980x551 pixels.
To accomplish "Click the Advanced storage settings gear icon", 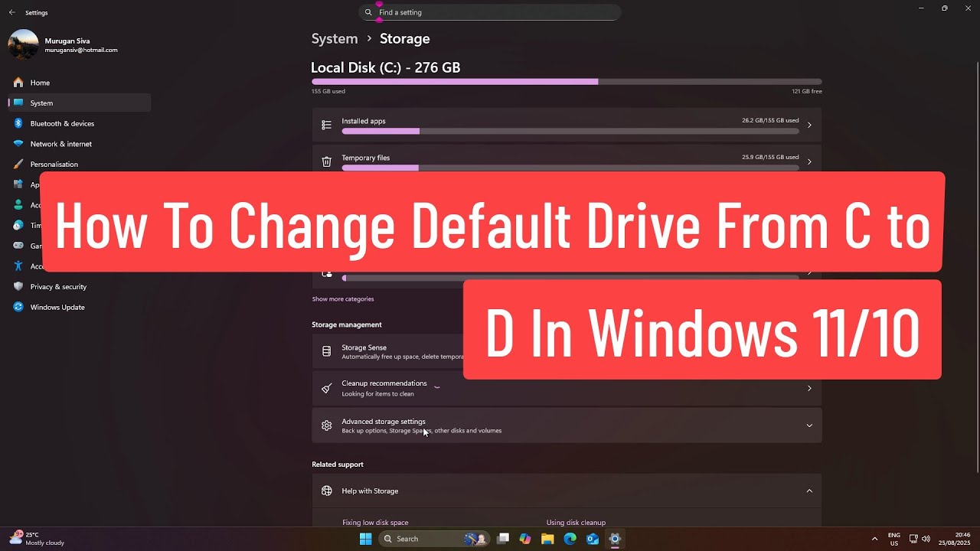I will (x=326, y=425).
